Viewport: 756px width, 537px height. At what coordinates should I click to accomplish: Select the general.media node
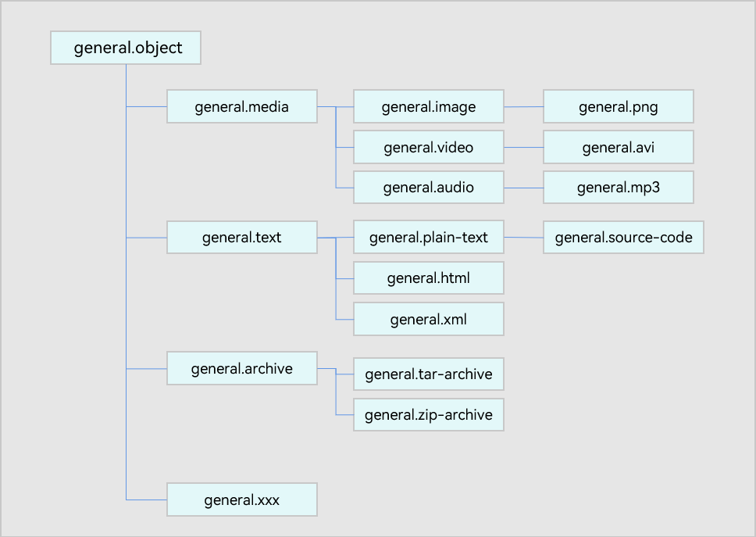[241, 106]
